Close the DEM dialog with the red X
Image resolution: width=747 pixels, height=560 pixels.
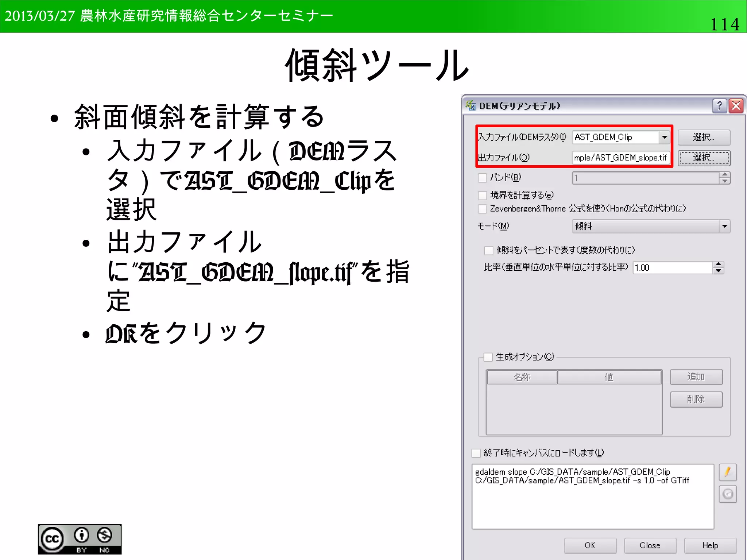tap(736, 106)
